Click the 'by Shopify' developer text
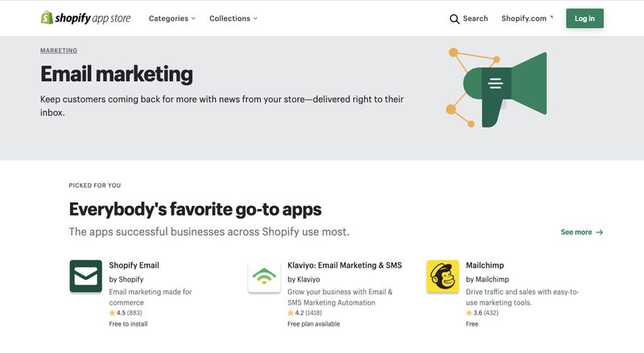 point(126,279)
